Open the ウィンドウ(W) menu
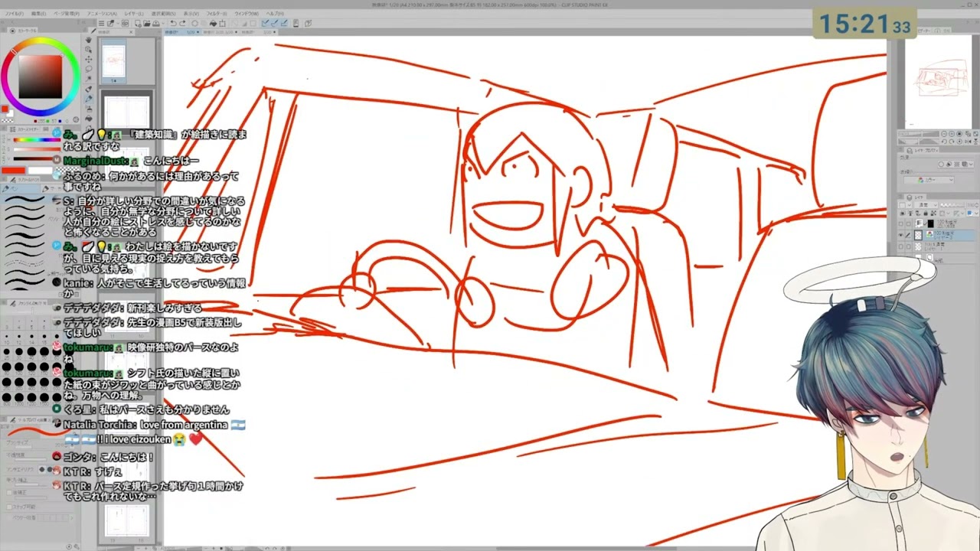Screen dimensions: 980x551 [x=247, y=13]
